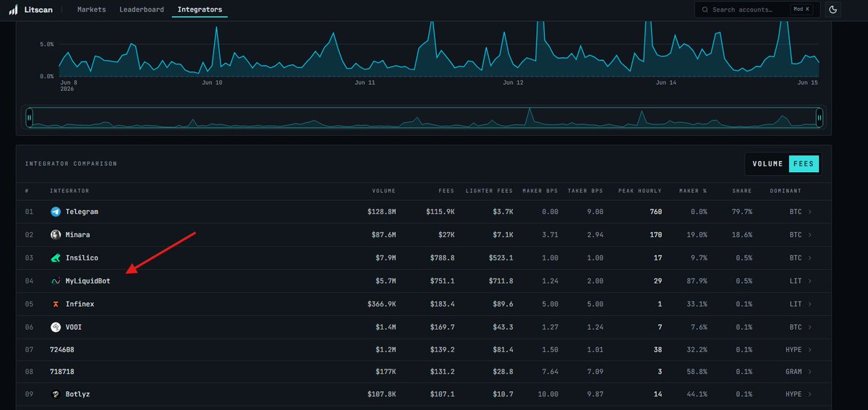The height and width of the screenshot is (410, 868).
Task: Toggle dark mode moon icon
Action: click(x=833, y=9)
